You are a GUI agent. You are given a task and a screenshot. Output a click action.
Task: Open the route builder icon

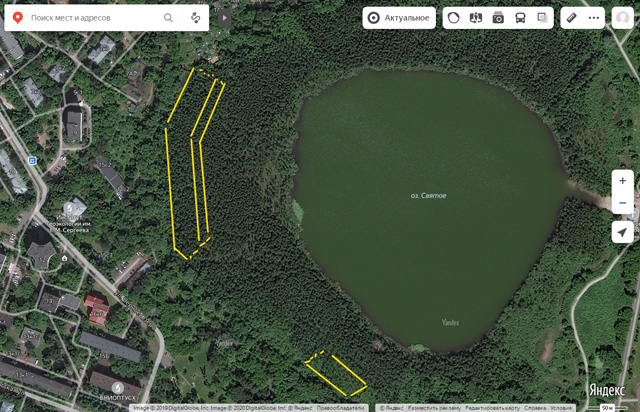196,18
